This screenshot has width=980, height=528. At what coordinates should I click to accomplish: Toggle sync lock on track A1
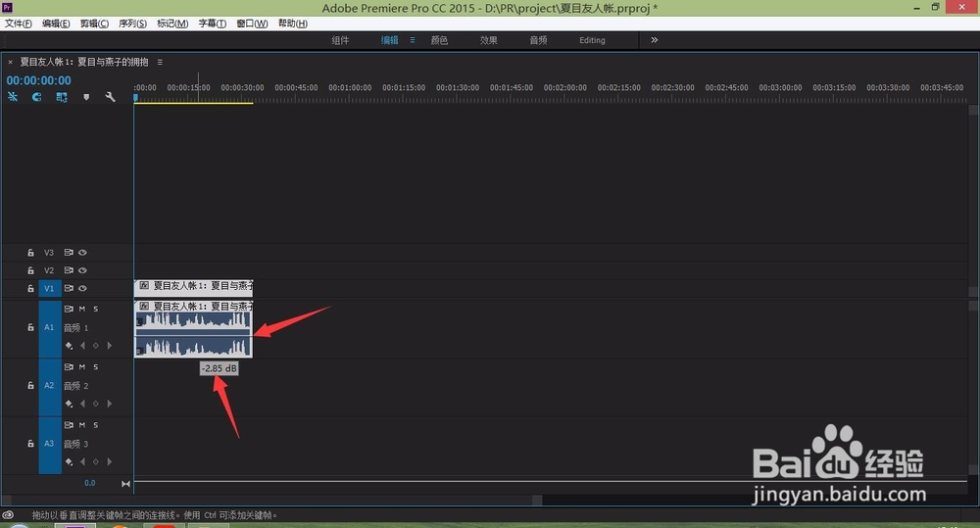69,309
